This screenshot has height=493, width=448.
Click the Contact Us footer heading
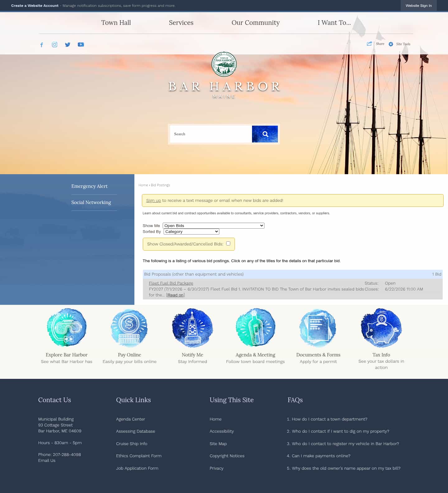pos(54,400)
